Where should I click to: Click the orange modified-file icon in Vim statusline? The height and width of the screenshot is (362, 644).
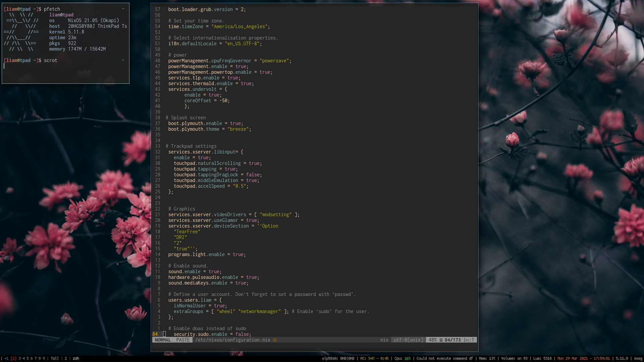pos(275,340)
